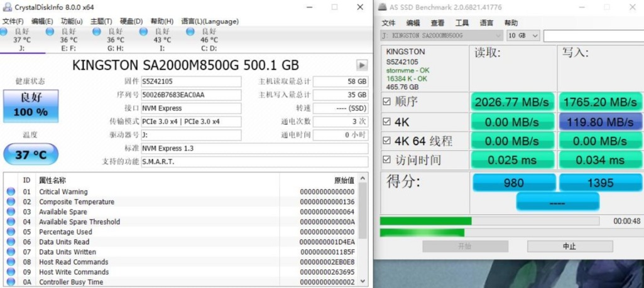
Task: Click the CrystalDiskInfo app icon in title bar
Action: (x=7, y=7)
